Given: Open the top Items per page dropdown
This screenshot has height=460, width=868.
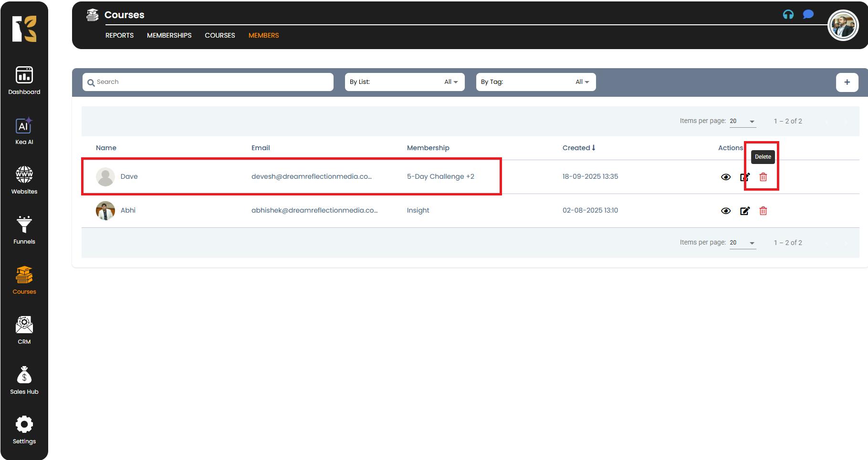Looking at the screenshot, I should click(x=742, y=122).
